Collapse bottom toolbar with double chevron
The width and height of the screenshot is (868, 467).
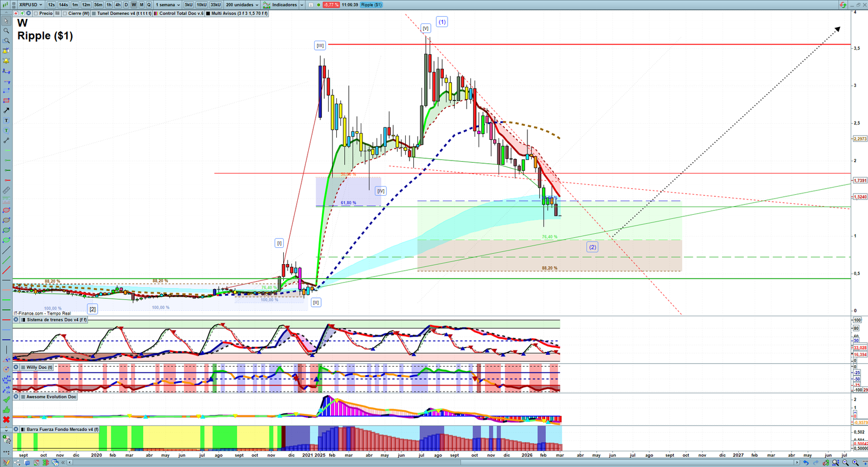pyautogui.click(x=63, y=463)
